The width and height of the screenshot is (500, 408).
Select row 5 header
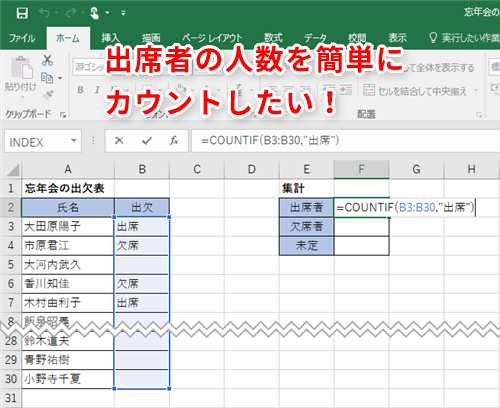tap(11, 265)
